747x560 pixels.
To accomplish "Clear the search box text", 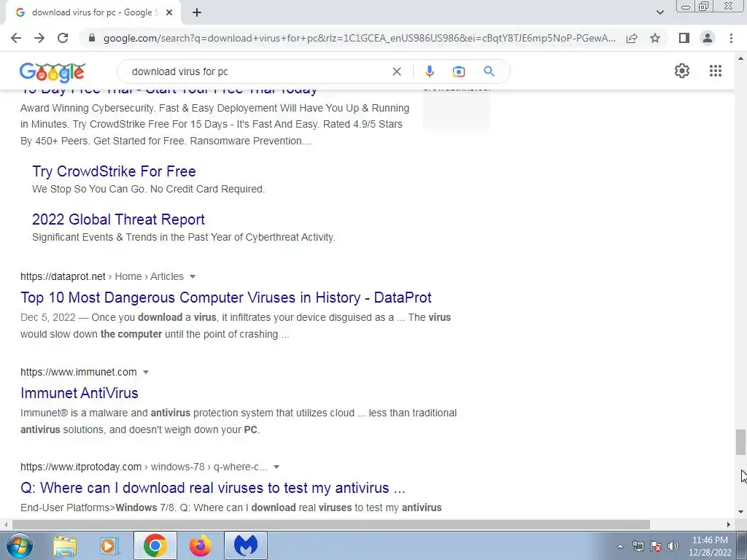I will [x=396, y=71].
